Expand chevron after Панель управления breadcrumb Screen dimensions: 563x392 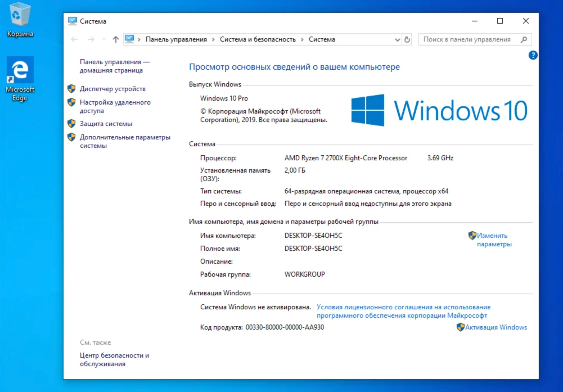tap(213, 39)
